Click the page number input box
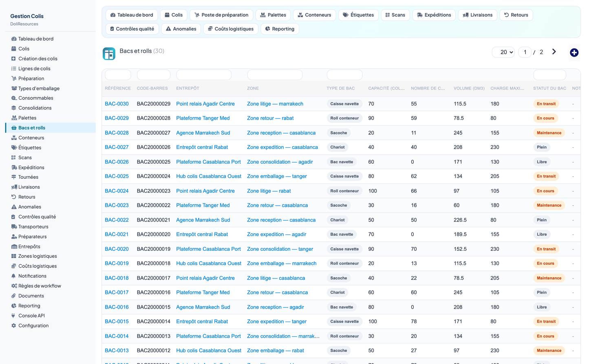 pyautogui.click(x=525, y=52)
